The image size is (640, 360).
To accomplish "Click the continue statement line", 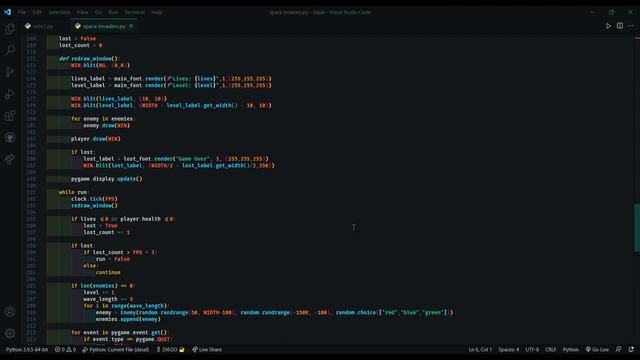I will 108,272.
